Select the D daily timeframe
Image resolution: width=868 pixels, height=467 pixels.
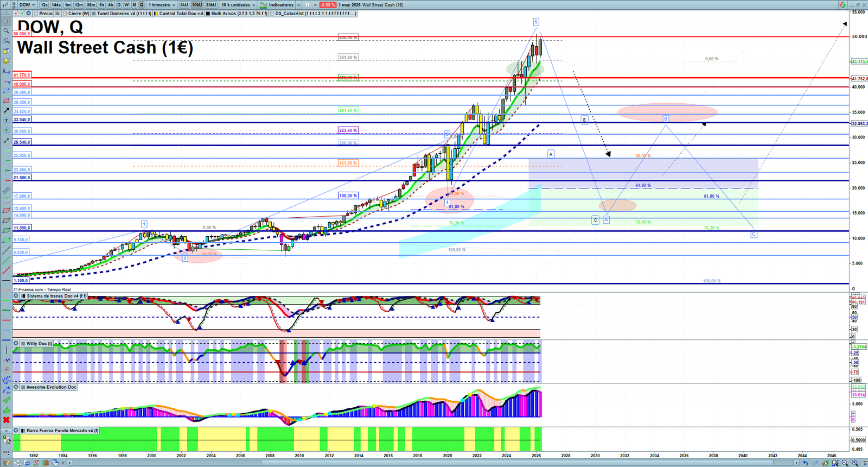click(119, 5)
